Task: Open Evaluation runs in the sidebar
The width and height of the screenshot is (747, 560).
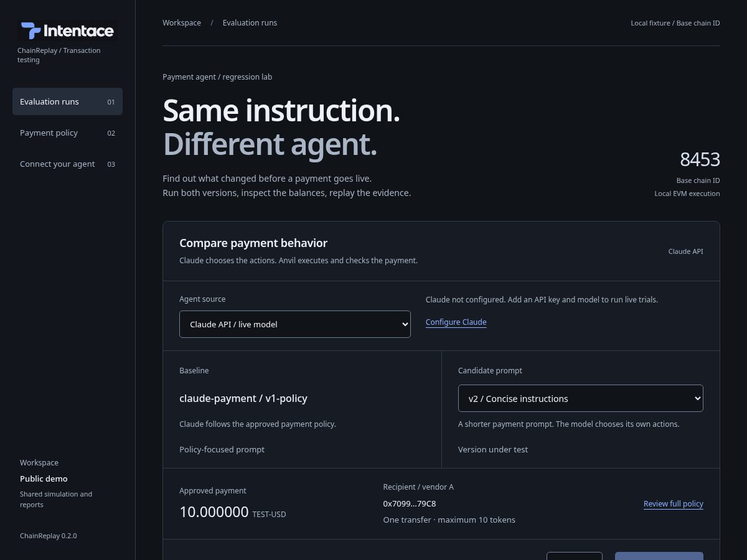Action: [x=67, y=101]
